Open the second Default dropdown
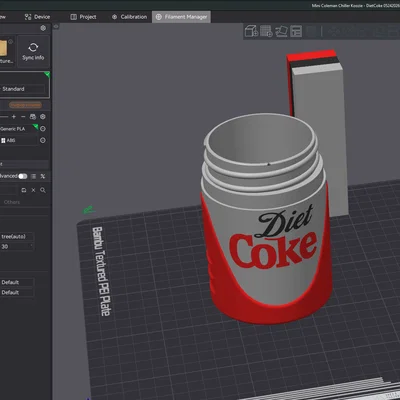 (17, 292)
